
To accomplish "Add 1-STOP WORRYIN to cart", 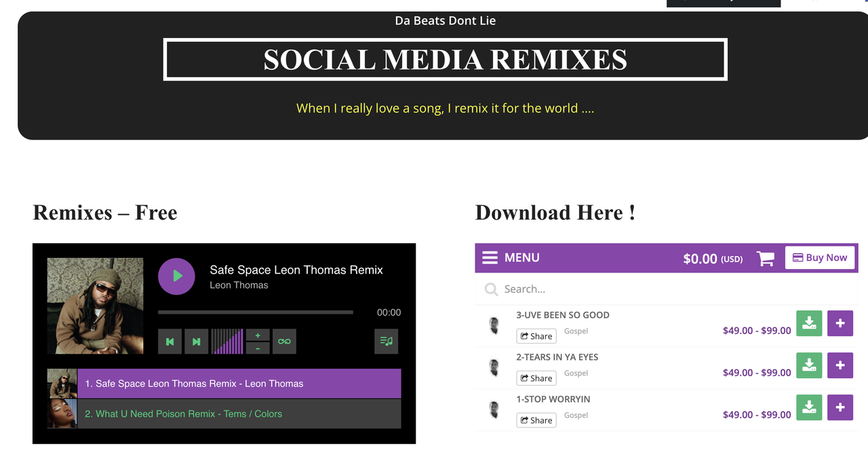I will (x=840, y=407).
